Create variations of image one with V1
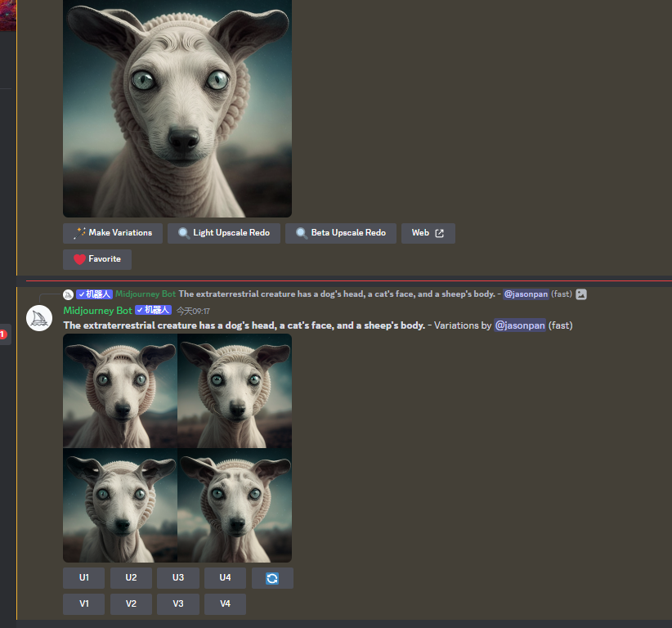The height and width of the screenshot is (628, 672). tap(84, 604)
